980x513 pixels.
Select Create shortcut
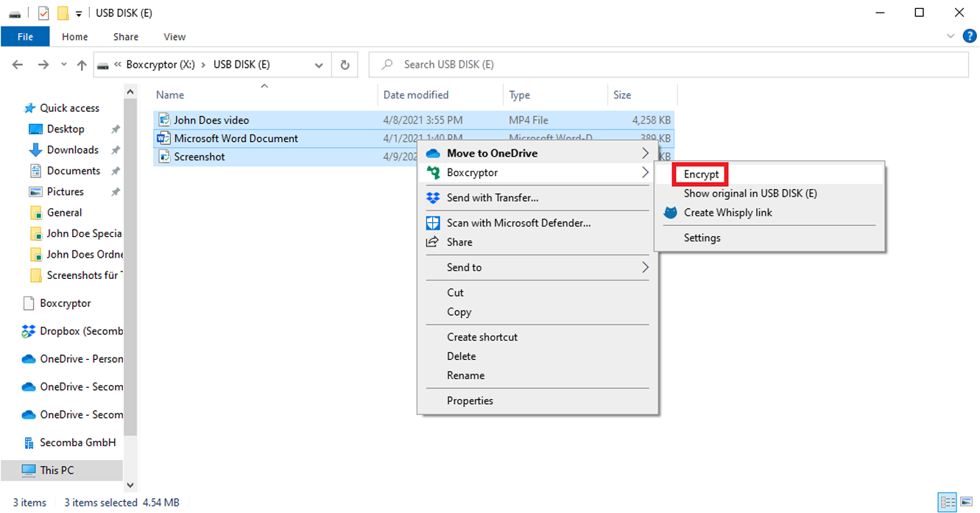[x=482, y=337]
